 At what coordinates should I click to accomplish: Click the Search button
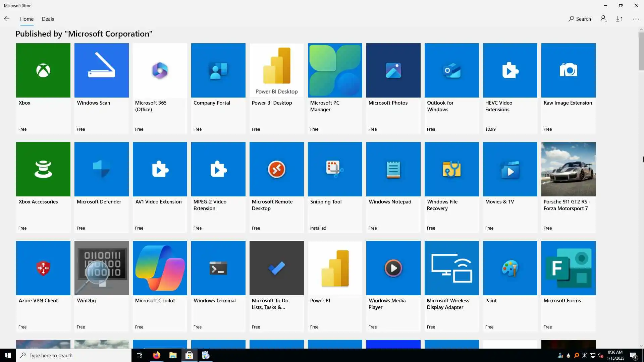click(580, 19)
